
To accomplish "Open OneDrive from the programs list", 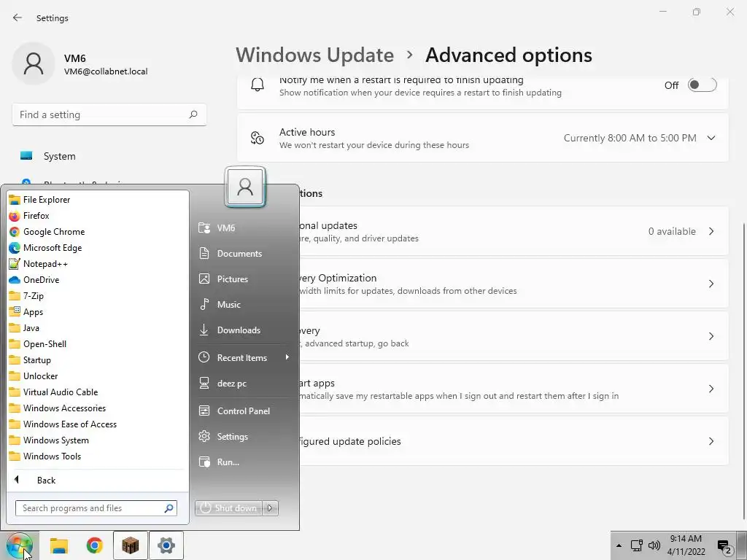I will point(98,280).
